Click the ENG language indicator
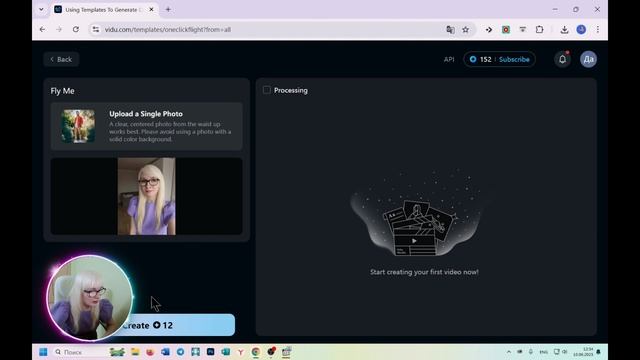The height and width of the screenshot is (360, 640). (543, 352)
